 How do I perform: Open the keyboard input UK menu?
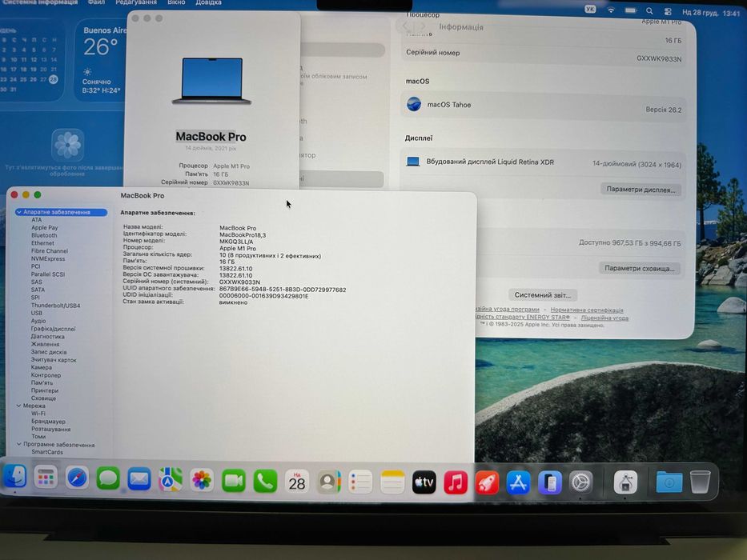pyautogui.click(x=590, y=9)
